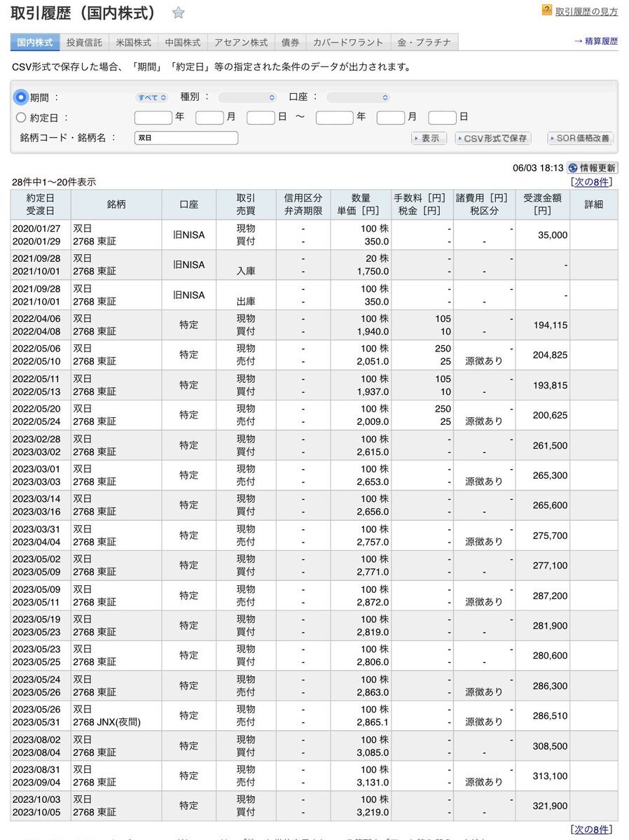
Task: Click the 2,872.0 unit price cell
Action: coord(373,602)
